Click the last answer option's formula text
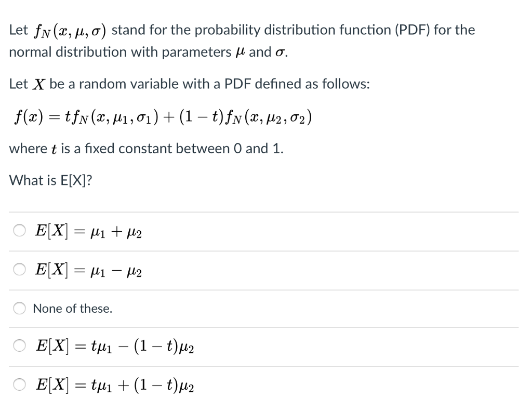Screen dimensions: 532x411 click(113, 385)
